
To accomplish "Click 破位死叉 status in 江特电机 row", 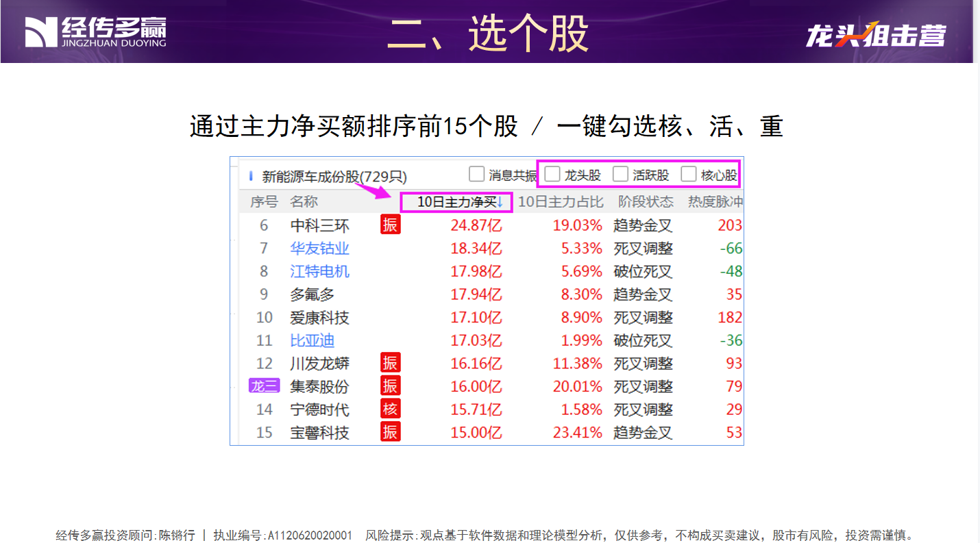I will click(x=643, y=272).
